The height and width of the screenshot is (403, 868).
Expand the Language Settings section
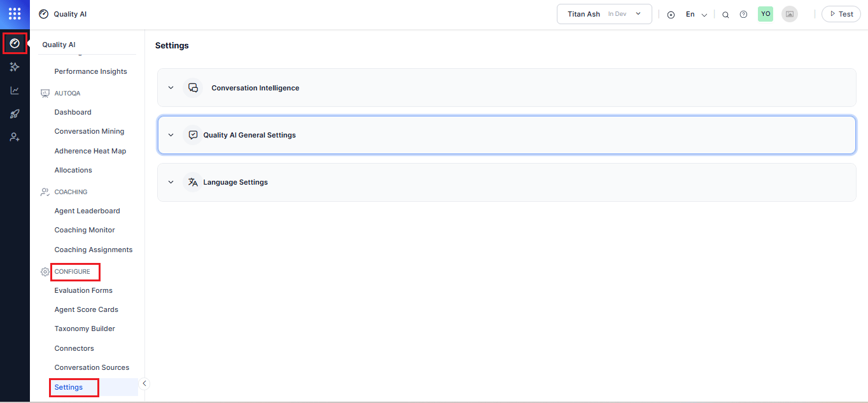tap(507, 182)
